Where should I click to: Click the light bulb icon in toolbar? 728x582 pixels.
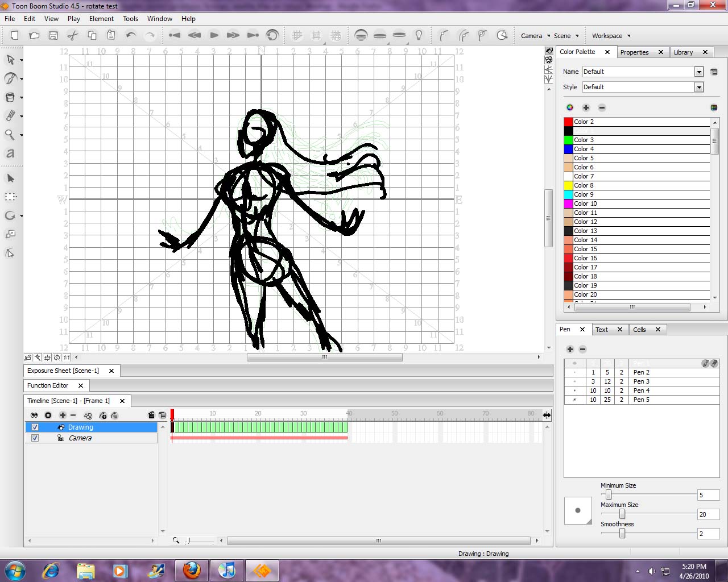tap(419, 35)
